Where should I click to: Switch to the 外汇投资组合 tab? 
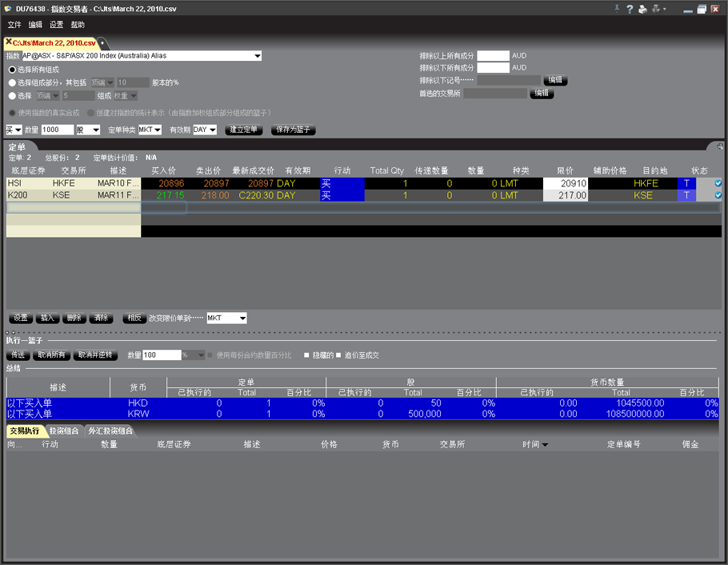point(111,431)
